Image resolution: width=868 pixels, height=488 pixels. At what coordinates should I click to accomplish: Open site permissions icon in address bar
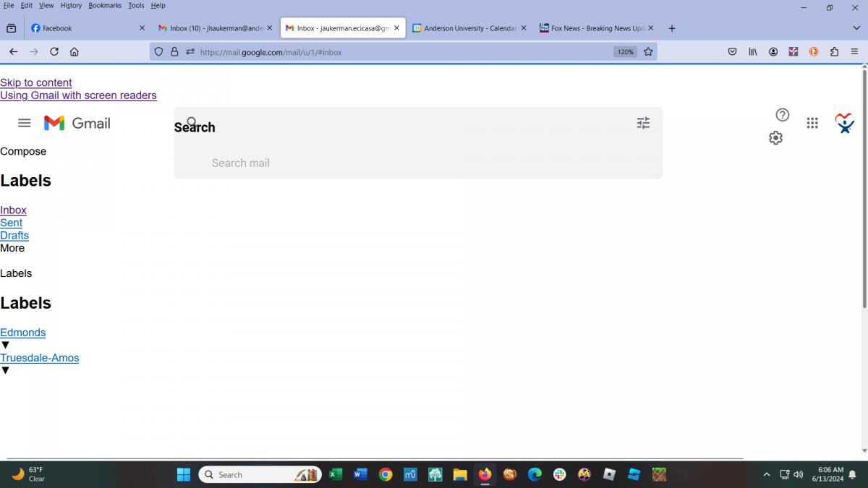[x=190, y=52]
